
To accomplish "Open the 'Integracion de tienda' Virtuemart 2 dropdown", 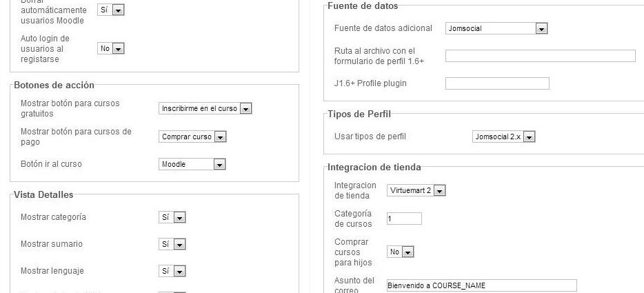I will point(416,190).
